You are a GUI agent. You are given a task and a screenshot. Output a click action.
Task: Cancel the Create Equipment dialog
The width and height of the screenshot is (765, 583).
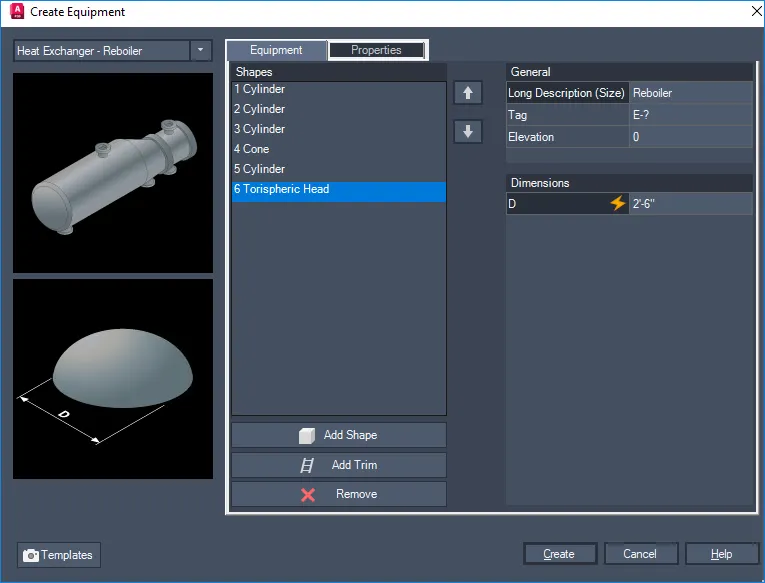(x=640, y=554)
